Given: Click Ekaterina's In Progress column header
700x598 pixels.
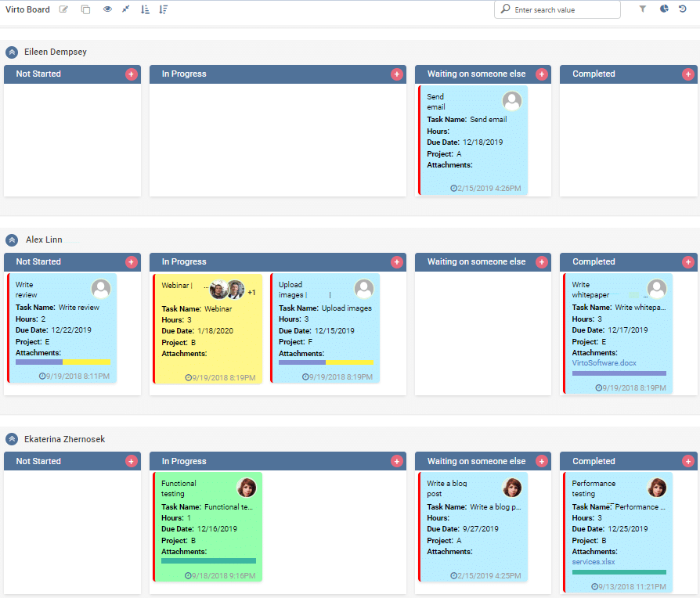Looking at the screenshot, I should pos(278,461).
